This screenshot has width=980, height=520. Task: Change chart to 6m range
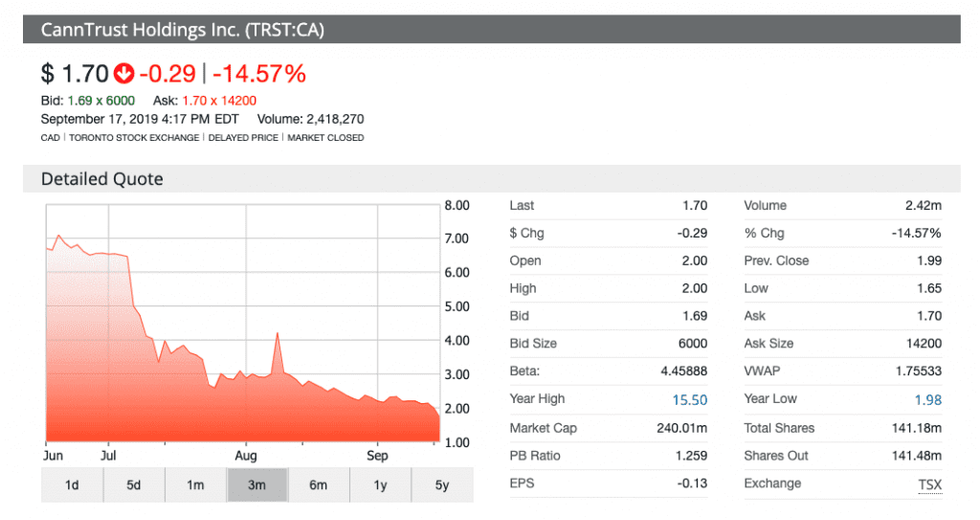pyautogui.click(x=318, y=485)
